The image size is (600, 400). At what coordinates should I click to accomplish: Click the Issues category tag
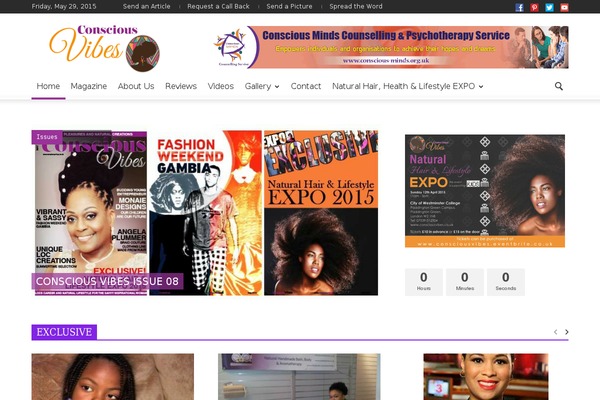[47, 137]
